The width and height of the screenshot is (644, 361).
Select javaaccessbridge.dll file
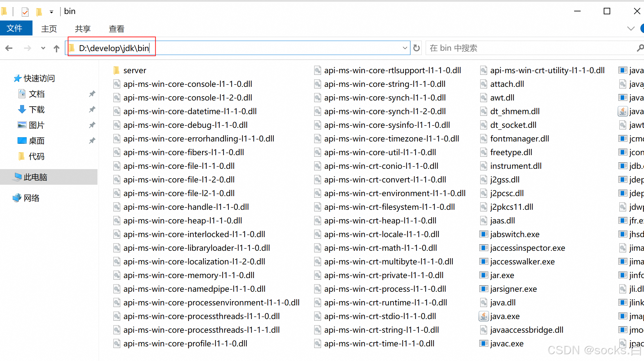(x=527, y=330)
